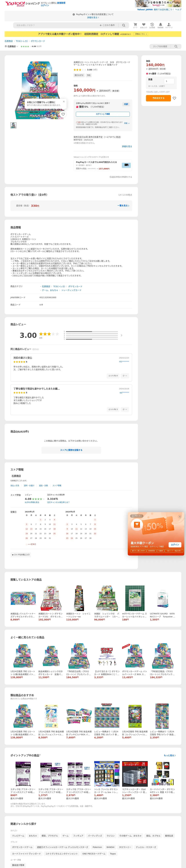Expand the 詳細 note in caution box

127,123
